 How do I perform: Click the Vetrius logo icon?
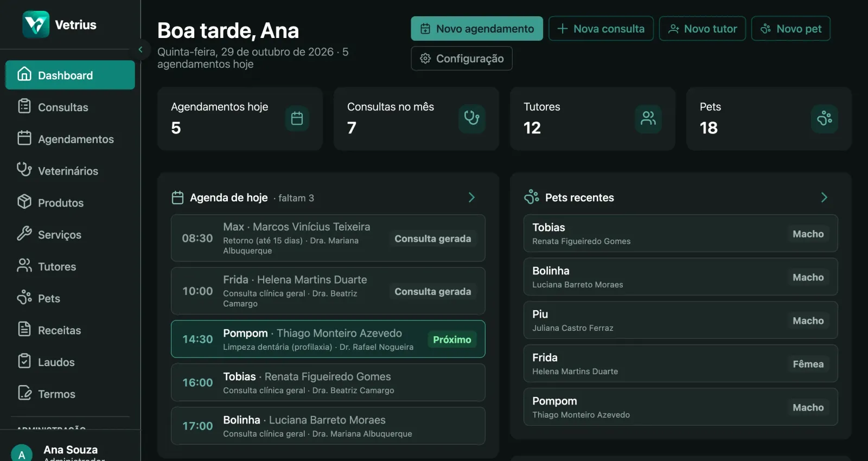click(x=36, y=24)
